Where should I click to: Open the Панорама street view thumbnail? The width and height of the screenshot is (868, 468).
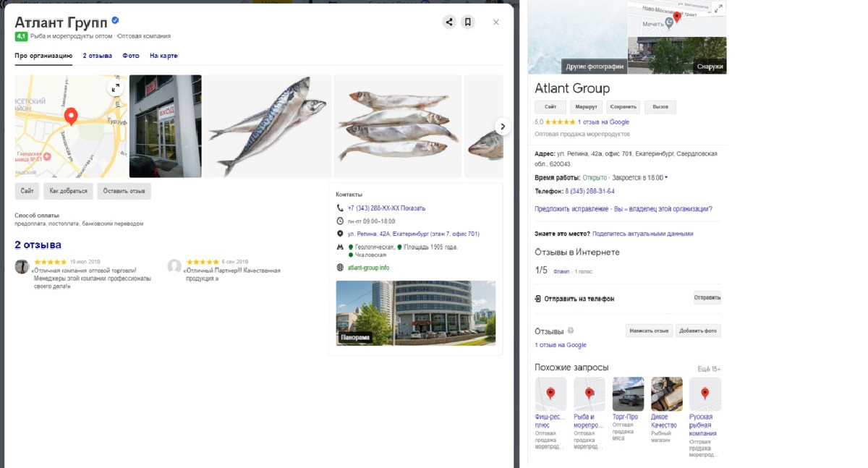pos(416,312)
